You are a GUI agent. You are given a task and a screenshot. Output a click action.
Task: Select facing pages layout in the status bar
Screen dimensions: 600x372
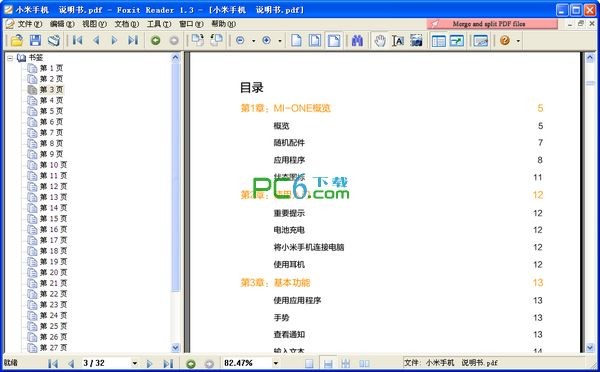pos(364,364)
